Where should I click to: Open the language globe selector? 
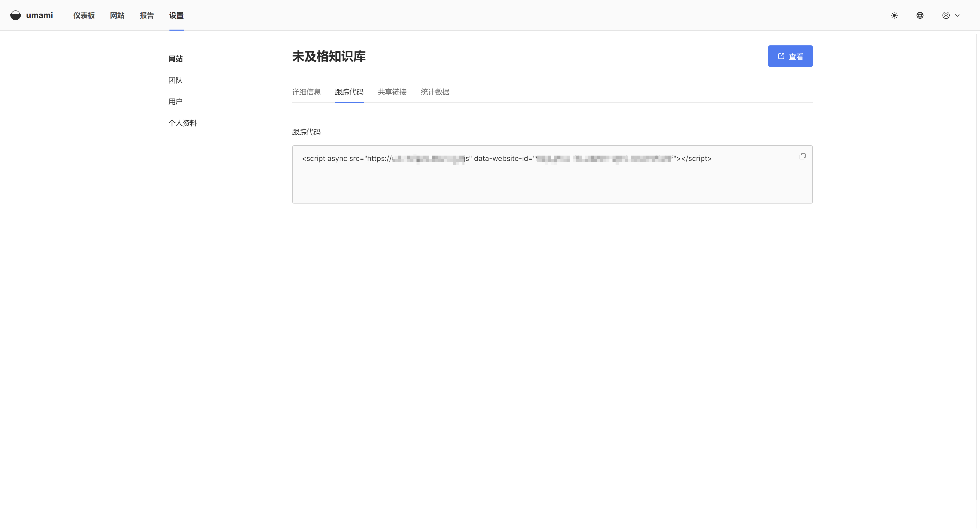point(920,15)
